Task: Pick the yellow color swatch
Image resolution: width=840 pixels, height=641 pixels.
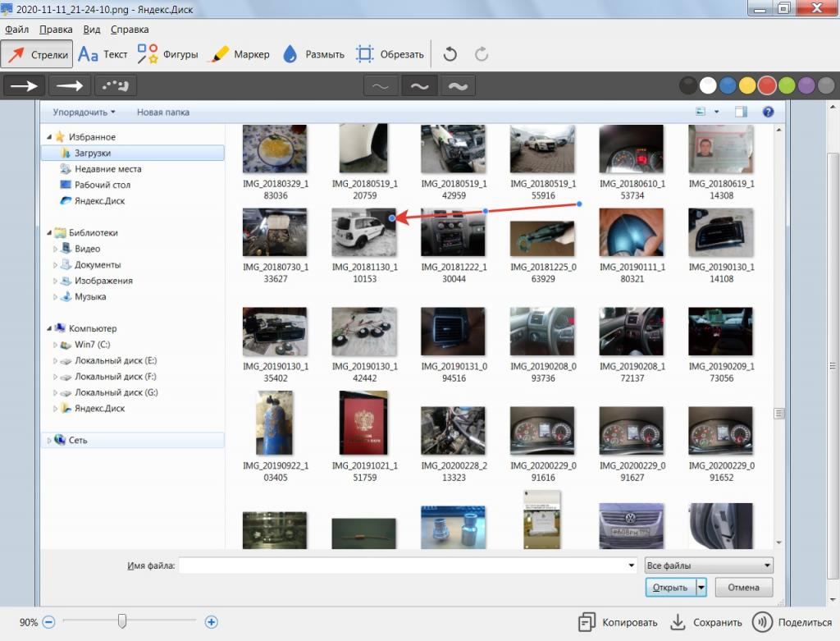Action: 747,85
